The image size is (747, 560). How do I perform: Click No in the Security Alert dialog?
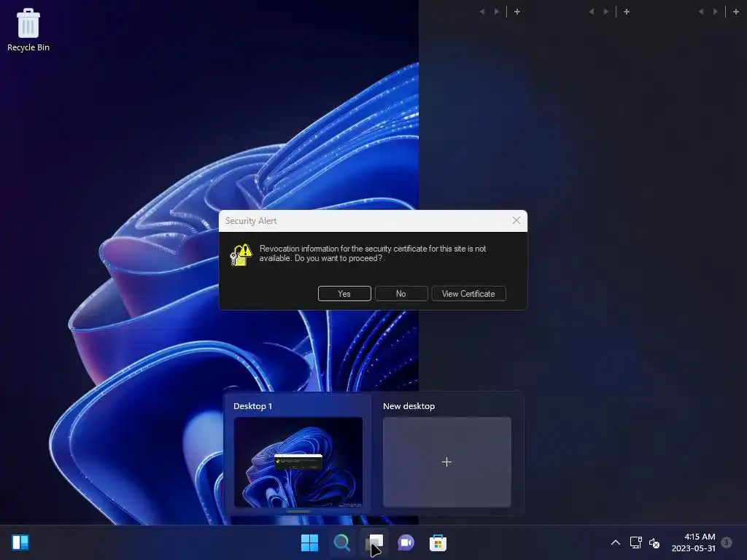click(401, 294)
